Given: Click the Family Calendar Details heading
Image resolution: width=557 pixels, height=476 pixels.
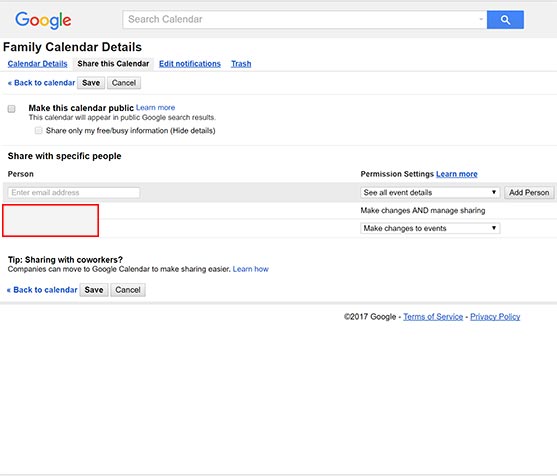Looking at the screenshot, I should click(x=72, y=47).
